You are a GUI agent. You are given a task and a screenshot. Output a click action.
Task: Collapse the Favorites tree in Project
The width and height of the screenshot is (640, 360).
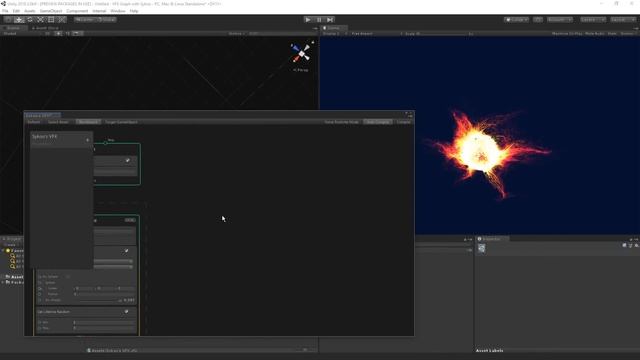pyautogui.click(x=3, y=250)
